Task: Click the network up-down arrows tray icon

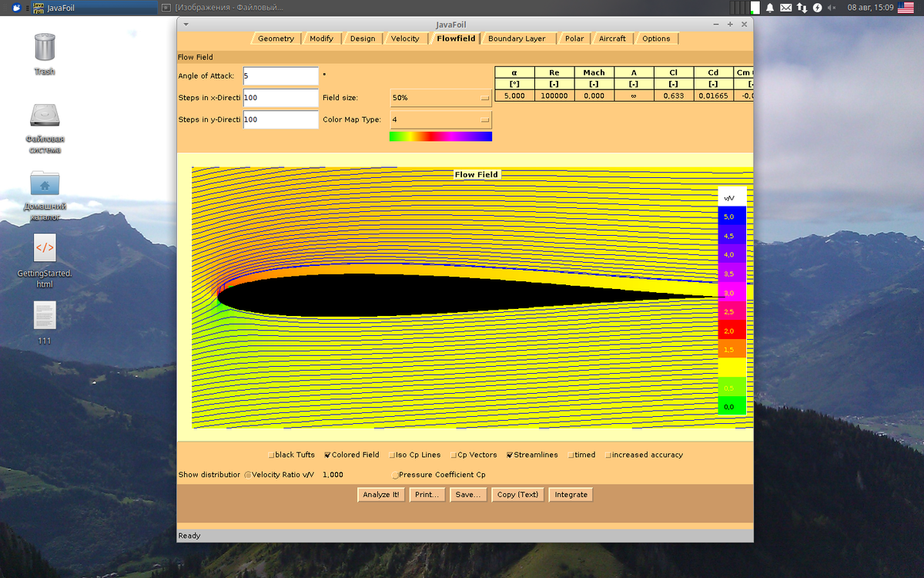Action: [x=802, y=8]
